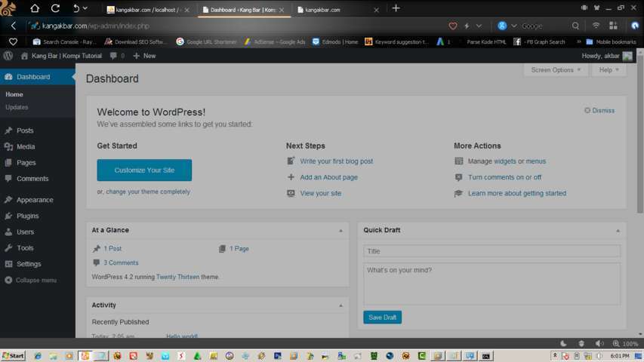The image size is (644, 362).
Task: Open a new browser tab with plus icon
Action: coord(396,8)
